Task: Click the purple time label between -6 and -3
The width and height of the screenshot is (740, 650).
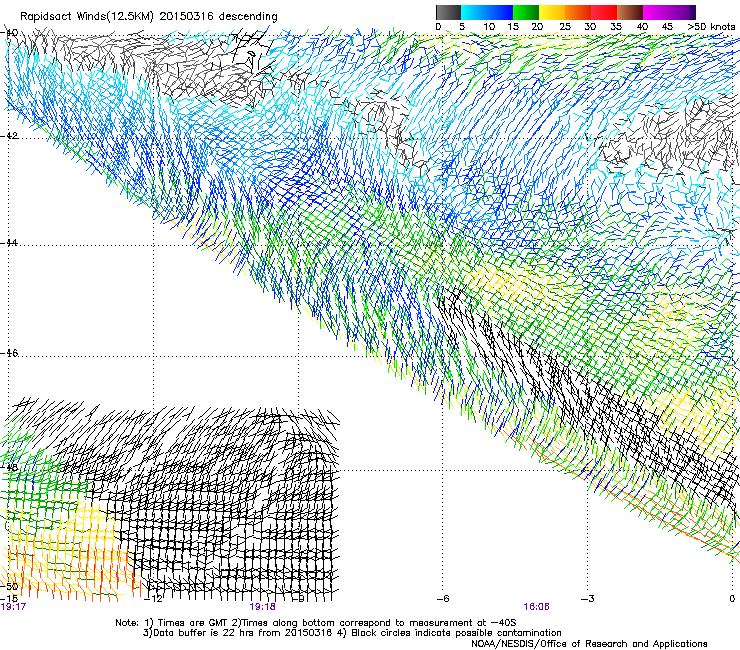Action: (x=536, y=607)
